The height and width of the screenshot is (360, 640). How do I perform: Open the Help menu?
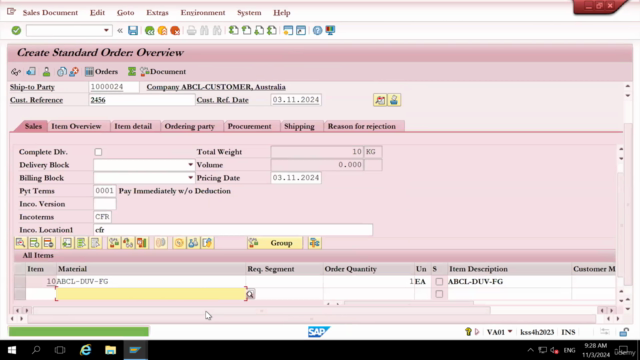click(x=282, y=13)
